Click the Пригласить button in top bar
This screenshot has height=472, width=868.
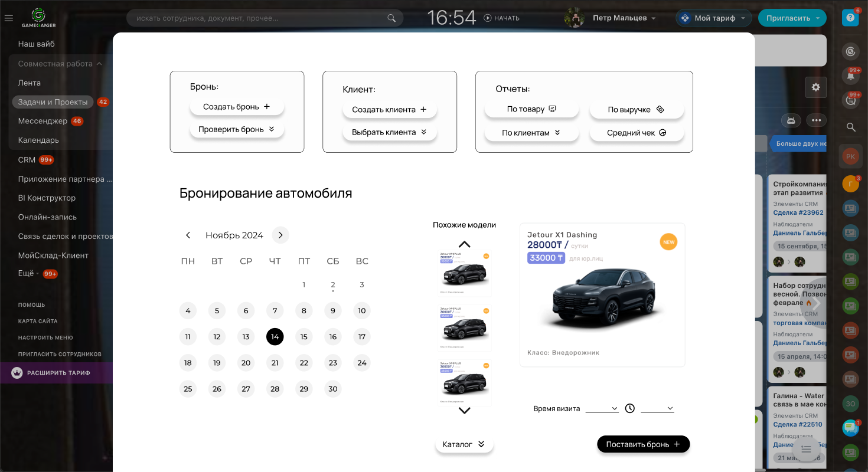point(793,18)
